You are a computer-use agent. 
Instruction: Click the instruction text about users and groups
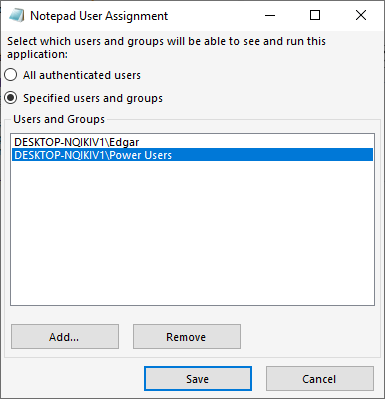pos(166,47)
